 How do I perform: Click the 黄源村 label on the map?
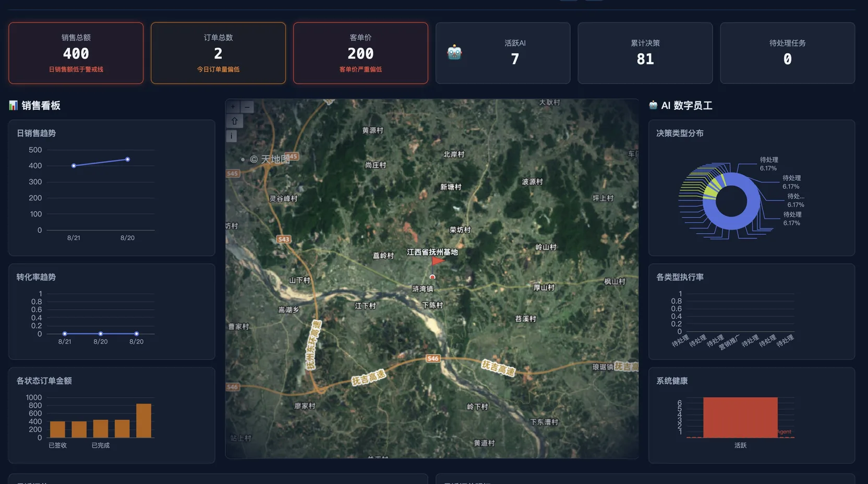tap(373, 130)
